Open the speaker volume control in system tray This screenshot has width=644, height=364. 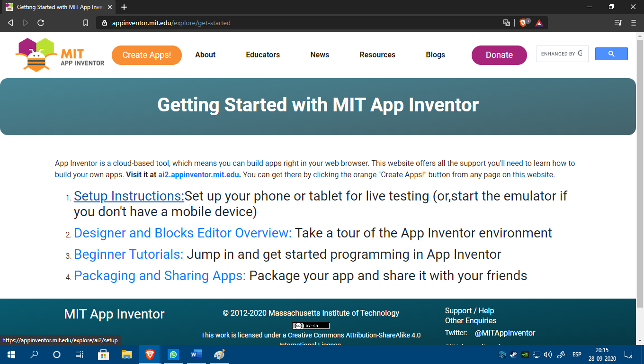point(548,355)
